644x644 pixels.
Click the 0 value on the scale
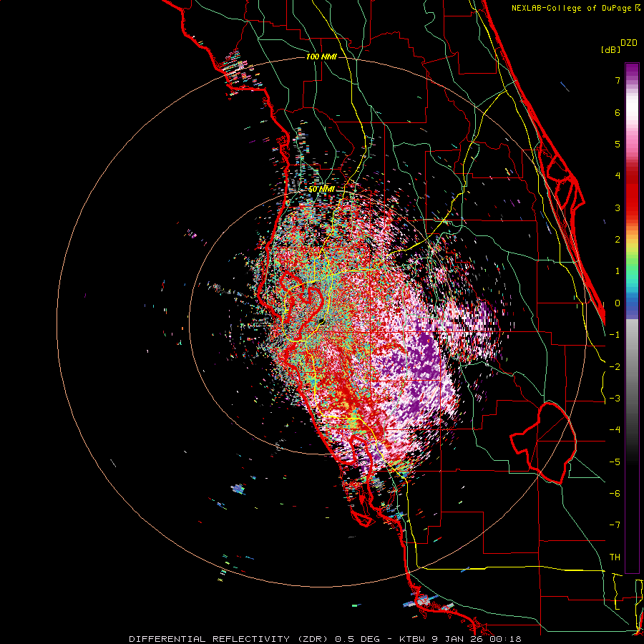click(618, 303)
